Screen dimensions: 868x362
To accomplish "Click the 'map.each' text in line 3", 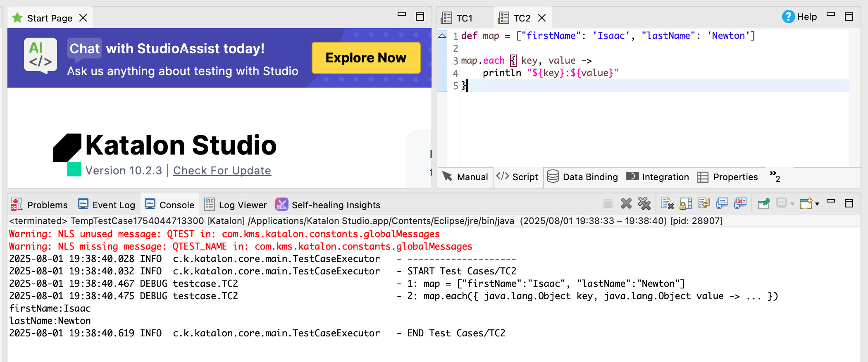I will pyautogui.click(x=483, y=61).
